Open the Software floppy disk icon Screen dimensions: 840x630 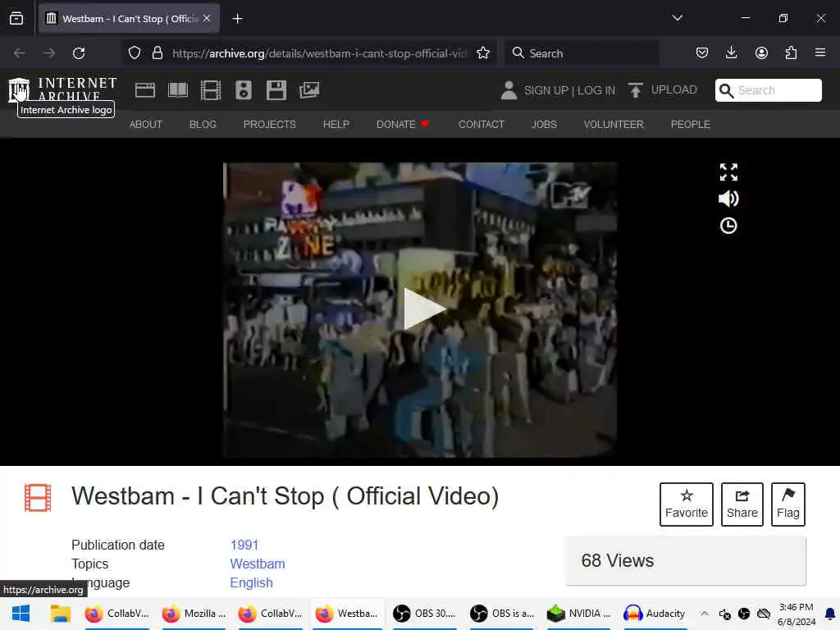[276, 90]
